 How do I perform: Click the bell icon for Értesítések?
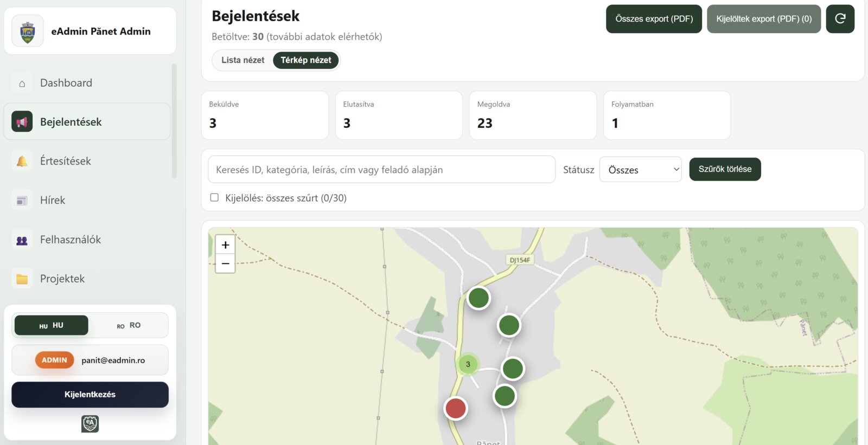[x=22, y=161]
